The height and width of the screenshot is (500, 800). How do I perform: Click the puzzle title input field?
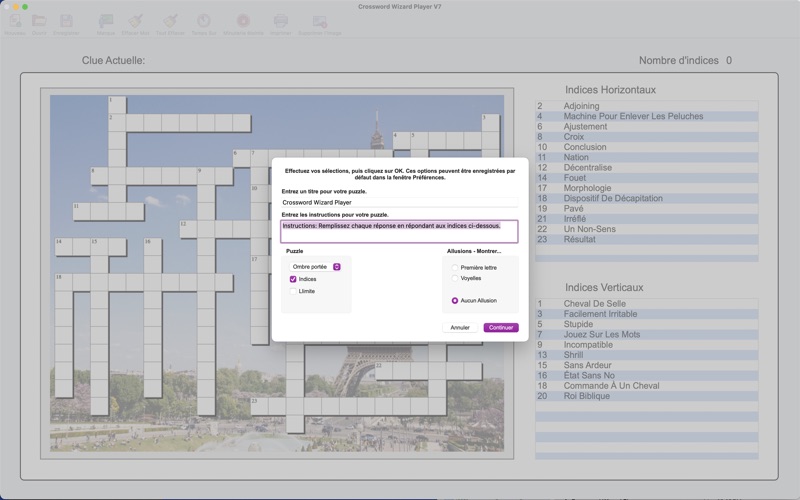pyautogui.click(x=399, y=203)
